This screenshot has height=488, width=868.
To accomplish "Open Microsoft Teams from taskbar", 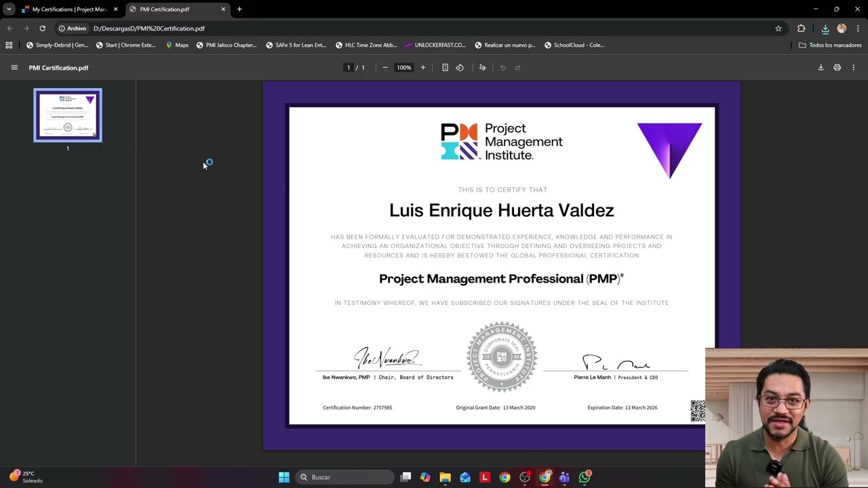I will click(x=564, y=477).
